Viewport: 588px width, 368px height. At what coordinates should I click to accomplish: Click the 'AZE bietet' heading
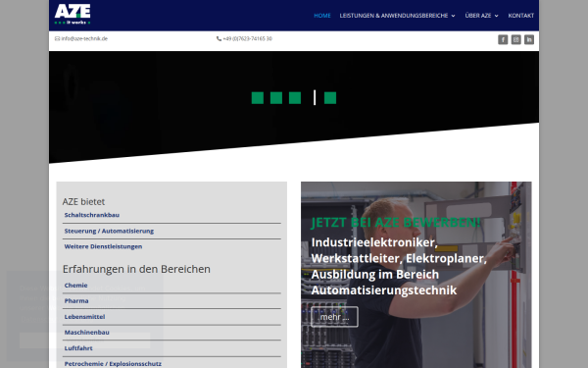[83, 202]
